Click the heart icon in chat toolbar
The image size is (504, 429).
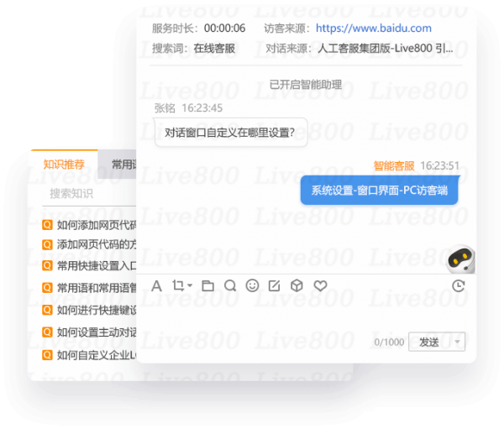[320, 285]
